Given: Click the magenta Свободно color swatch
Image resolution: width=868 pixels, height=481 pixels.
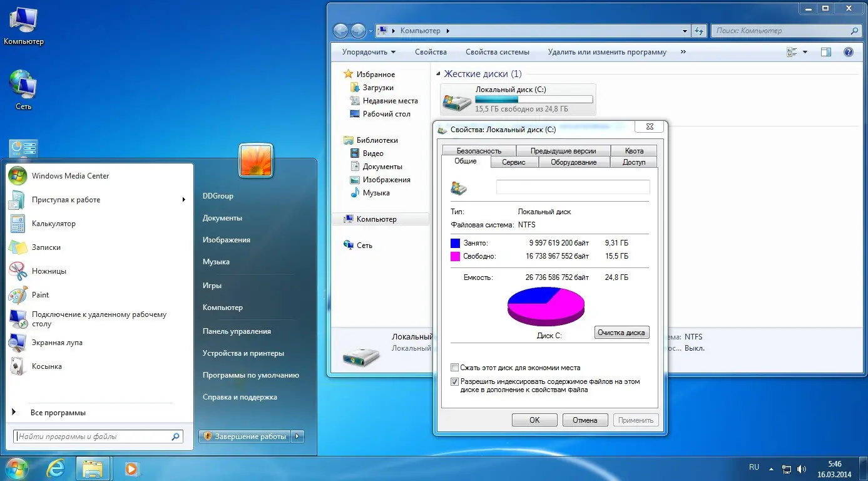Looking at the screenshot, I should [455, 256].
